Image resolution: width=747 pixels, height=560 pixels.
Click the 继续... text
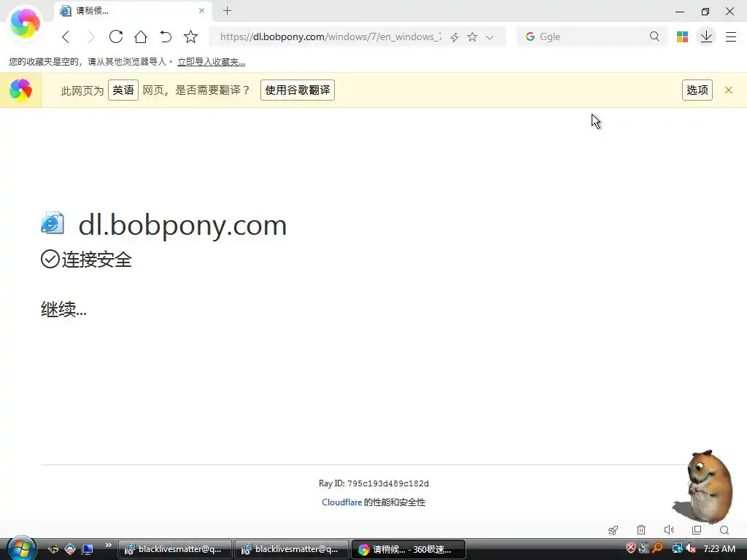pos(64,309)
